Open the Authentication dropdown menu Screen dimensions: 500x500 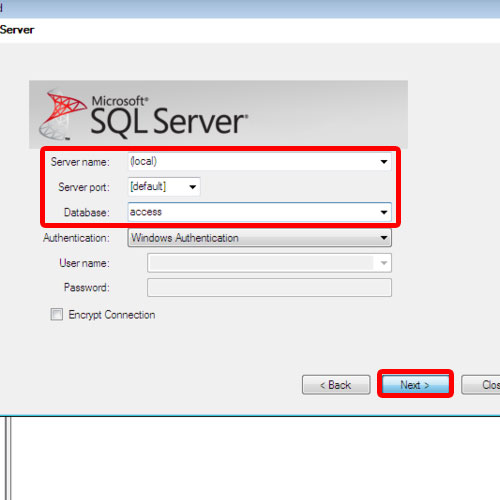click(259, 238)
